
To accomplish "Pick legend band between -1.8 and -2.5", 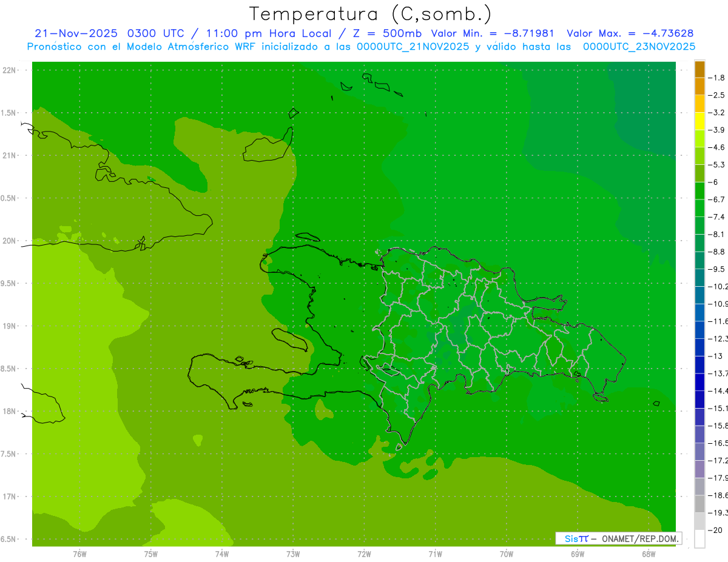I will (x=699, y=87).
